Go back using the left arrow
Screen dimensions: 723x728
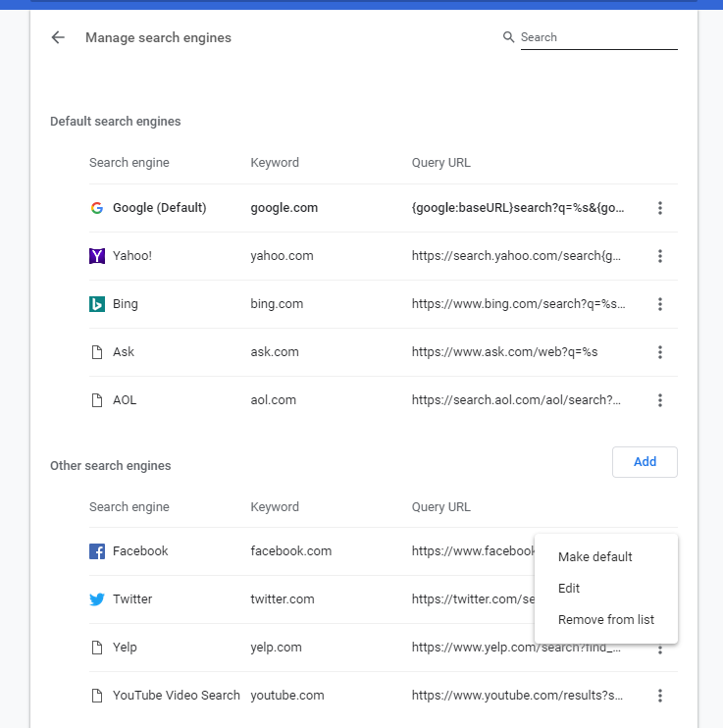coord(58,37)
